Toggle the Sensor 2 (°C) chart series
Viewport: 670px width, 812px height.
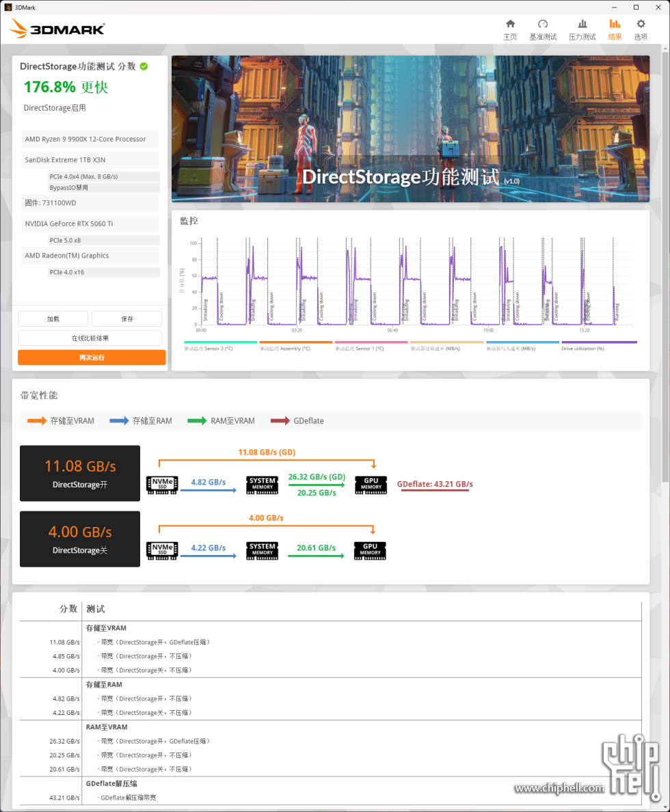[x=220, y=346]
